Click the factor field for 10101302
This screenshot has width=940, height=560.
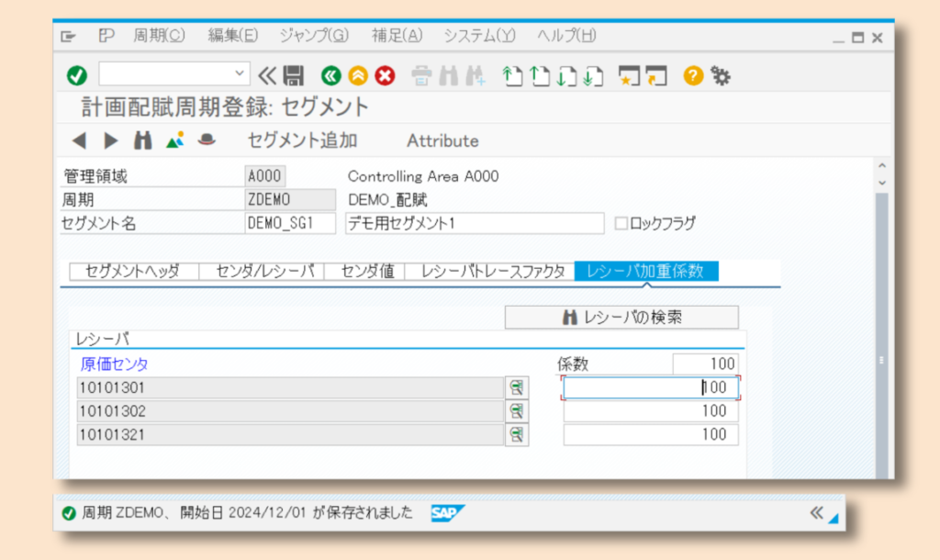point(651,411)
